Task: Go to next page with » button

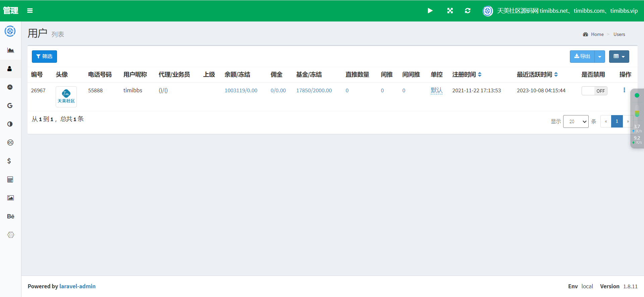Action: (x=628, y=121)
